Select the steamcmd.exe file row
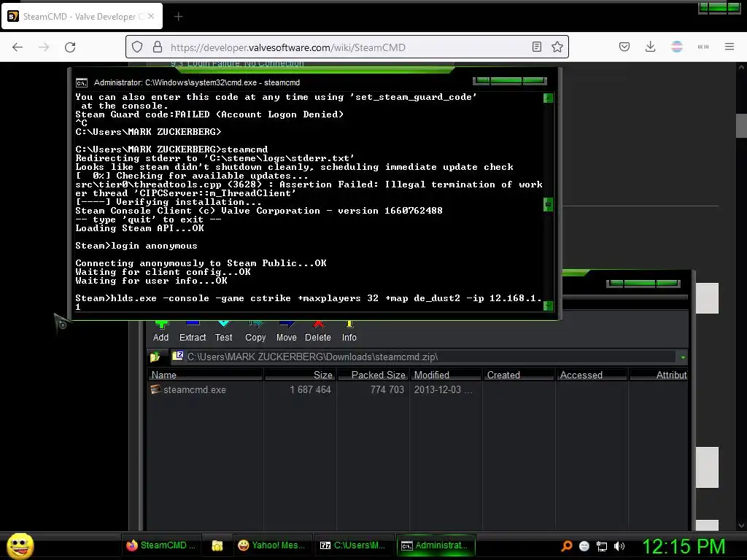 click(x=417, y=389)
